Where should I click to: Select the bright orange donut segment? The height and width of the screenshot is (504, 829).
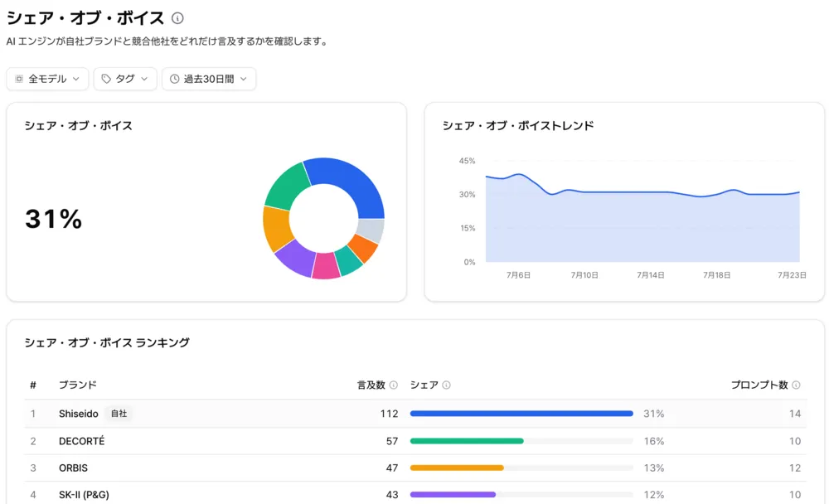click(x=364, y=248)
